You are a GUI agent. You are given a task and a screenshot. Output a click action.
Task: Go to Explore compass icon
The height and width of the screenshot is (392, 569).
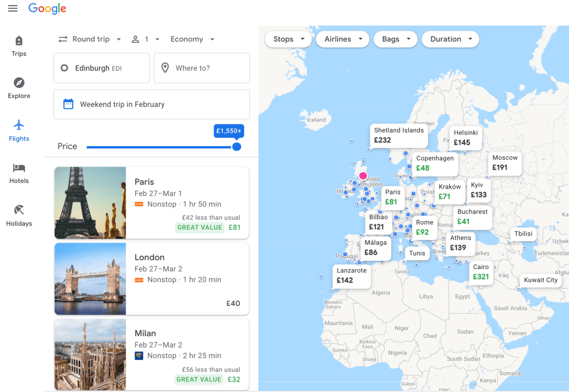19,83
